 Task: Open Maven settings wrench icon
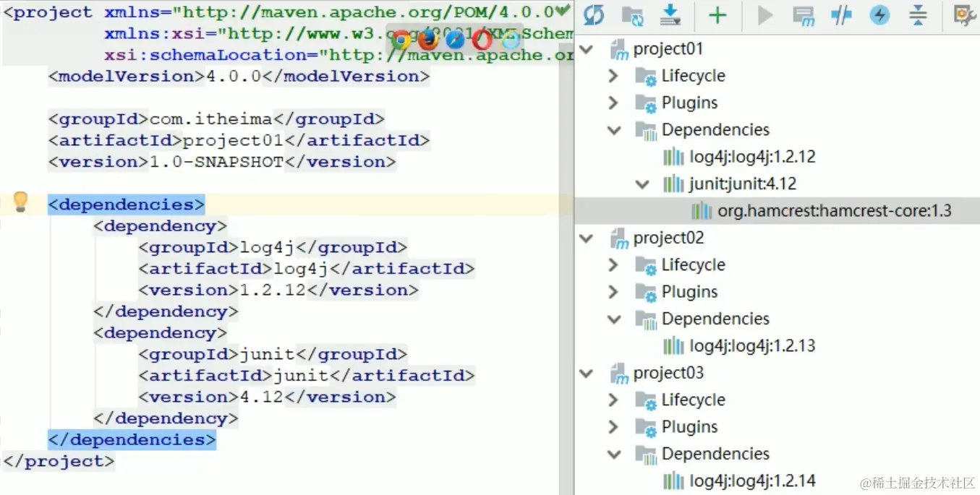(965, 15)
